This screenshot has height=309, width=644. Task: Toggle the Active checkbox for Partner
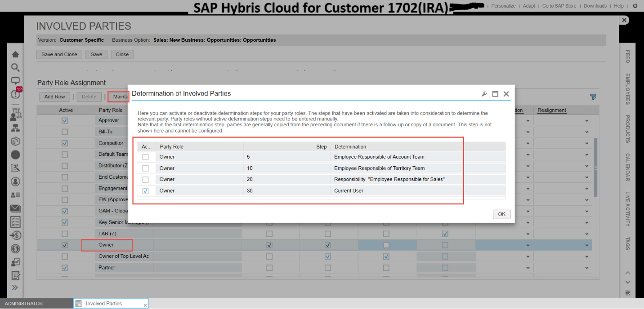[65, 268]
